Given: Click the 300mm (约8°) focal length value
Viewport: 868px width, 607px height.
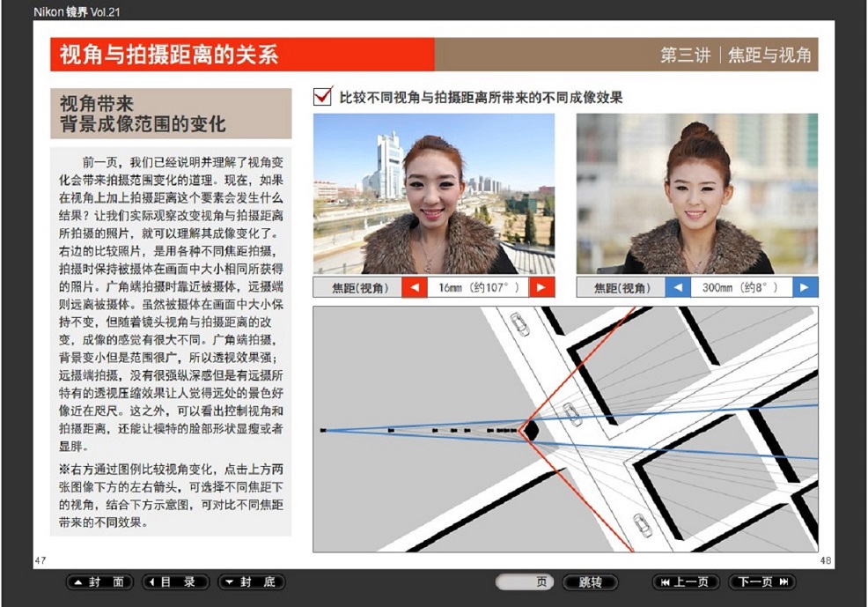Looking at the screenshot, I should (740, 287).
